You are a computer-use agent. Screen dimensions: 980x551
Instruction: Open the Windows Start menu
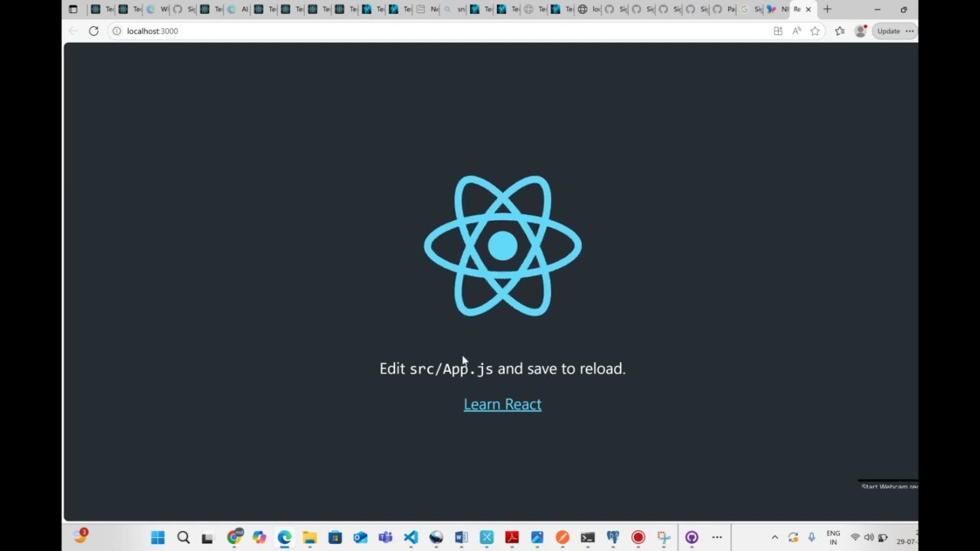[158, 537]
